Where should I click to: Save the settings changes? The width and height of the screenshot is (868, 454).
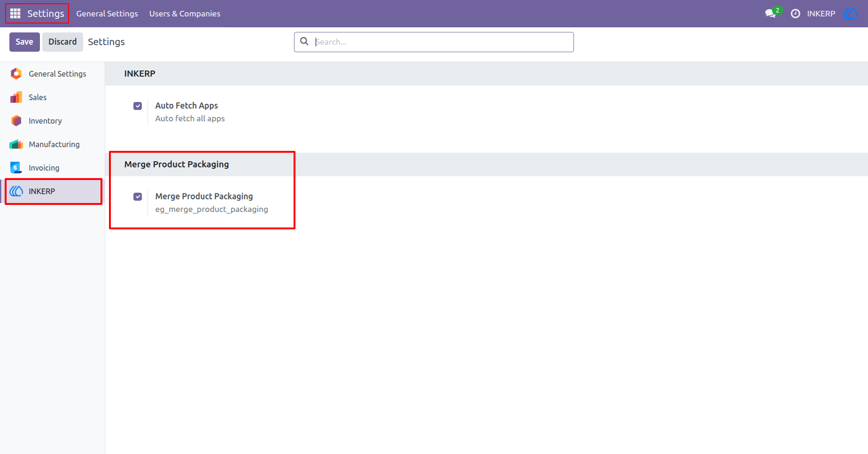click(24, 42)
